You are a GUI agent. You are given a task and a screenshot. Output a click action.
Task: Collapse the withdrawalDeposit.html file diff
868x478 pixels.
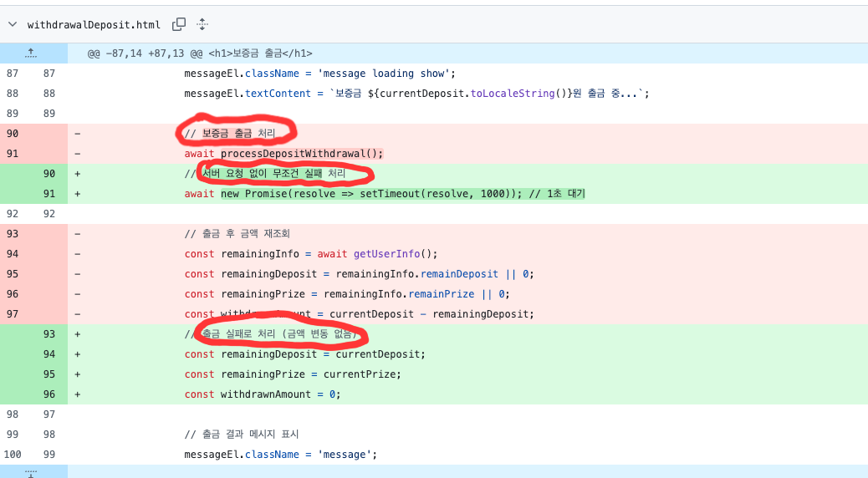tap(13, 24)
